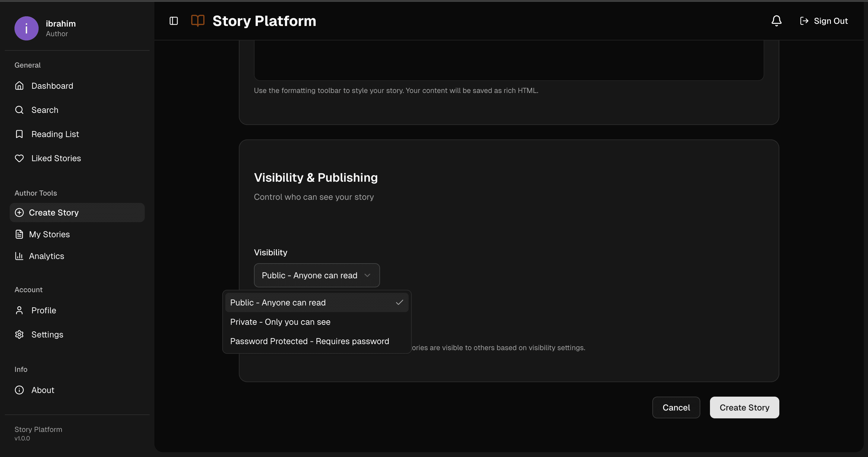Click the Create Story button
The width and height of the screenshot is (868, 457).
[744, 407]
